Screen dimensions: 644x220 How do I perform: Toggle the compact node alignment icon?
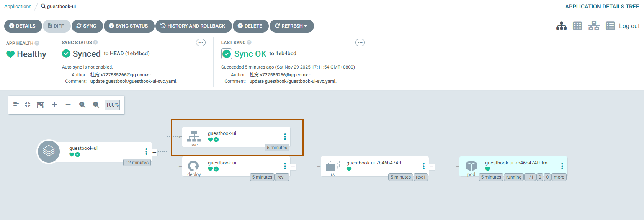coord(16,105)
